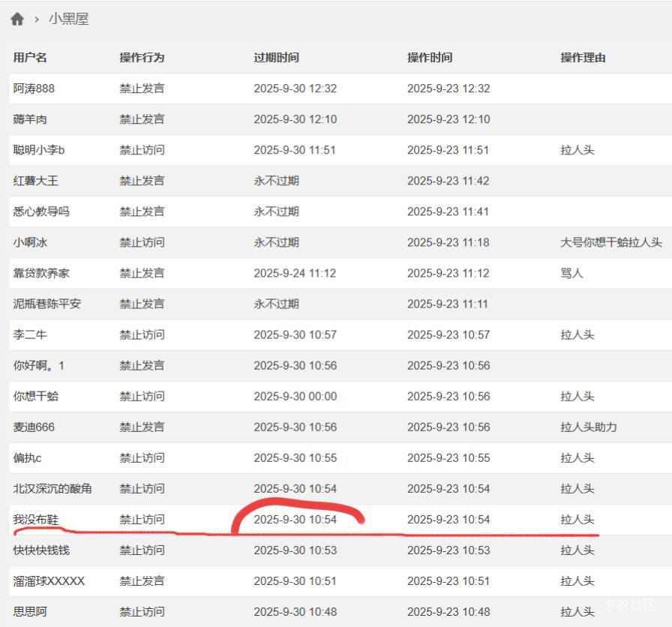Screen dimensions: 672x627
Task: Click operation time 2025-9-23 10:51
Action: [448, 581]
